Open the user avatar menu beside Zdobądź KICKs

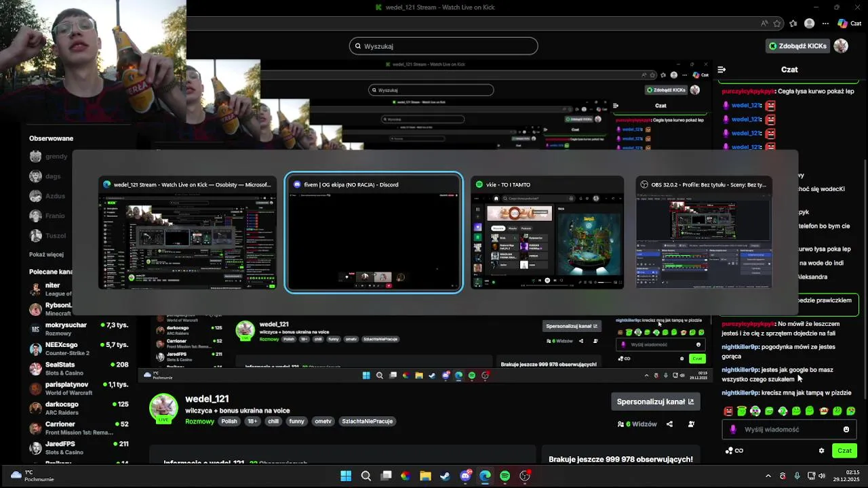(x=841, y=46)
